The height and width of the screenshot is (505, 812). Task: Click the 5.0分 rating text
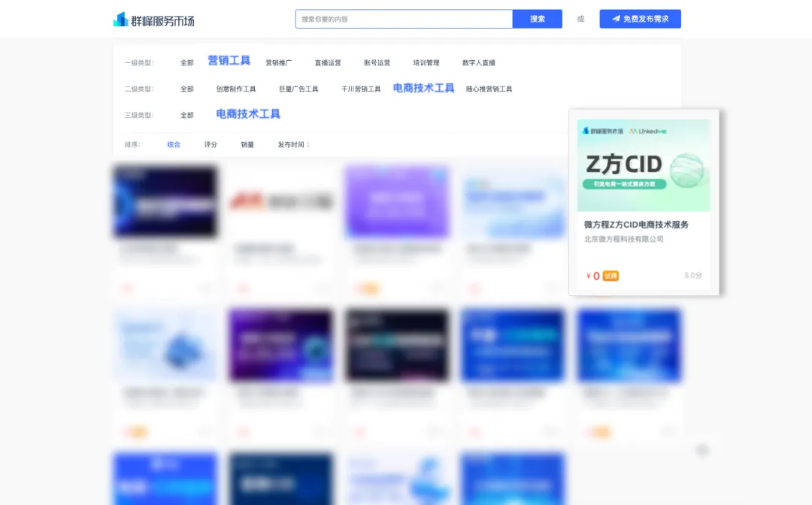[693, 275]
